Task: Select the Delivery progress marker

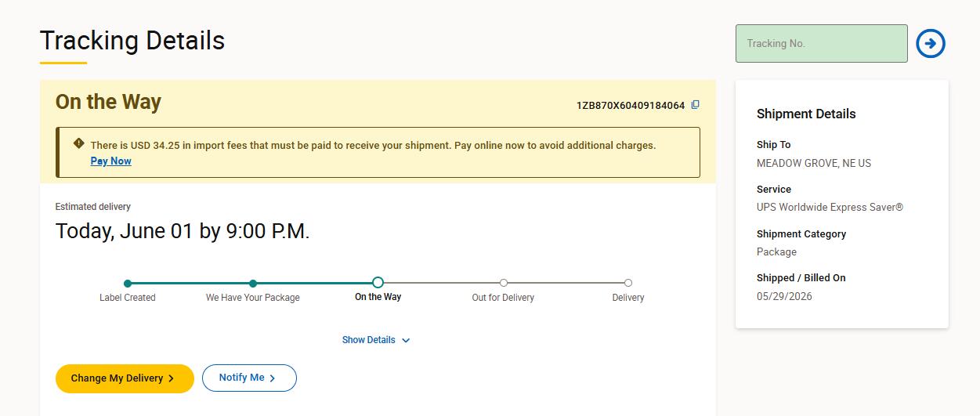Action: [628, 283]
